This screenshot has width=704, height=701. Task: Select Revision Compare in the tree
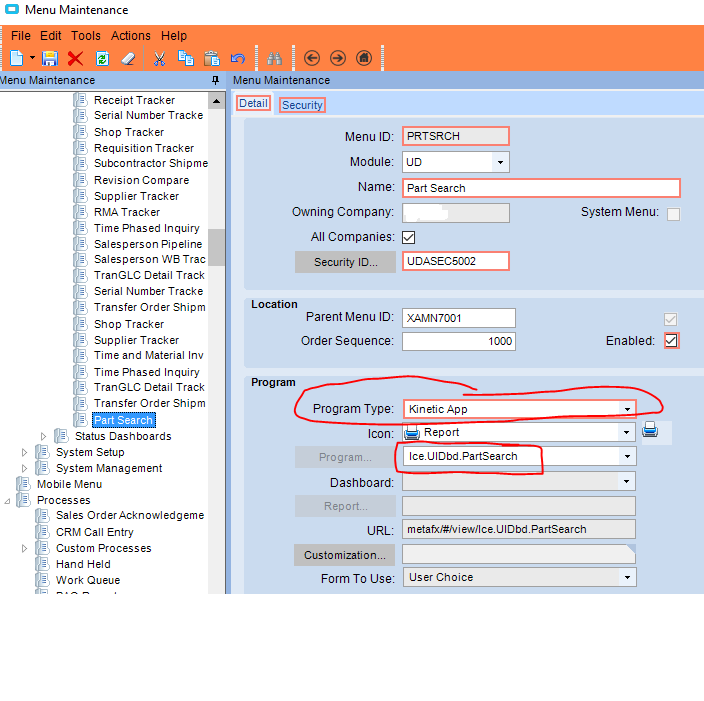141,180
